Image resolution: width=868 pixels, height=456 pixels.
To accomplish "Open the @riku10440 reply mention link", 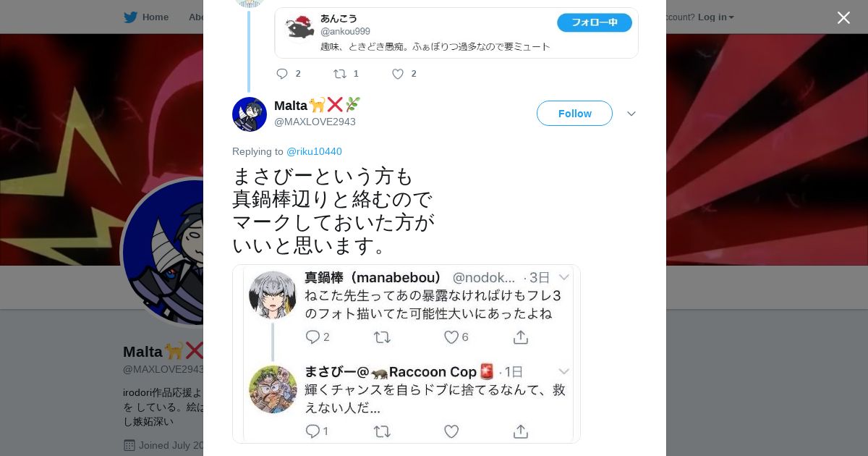I will coord(314,151).
